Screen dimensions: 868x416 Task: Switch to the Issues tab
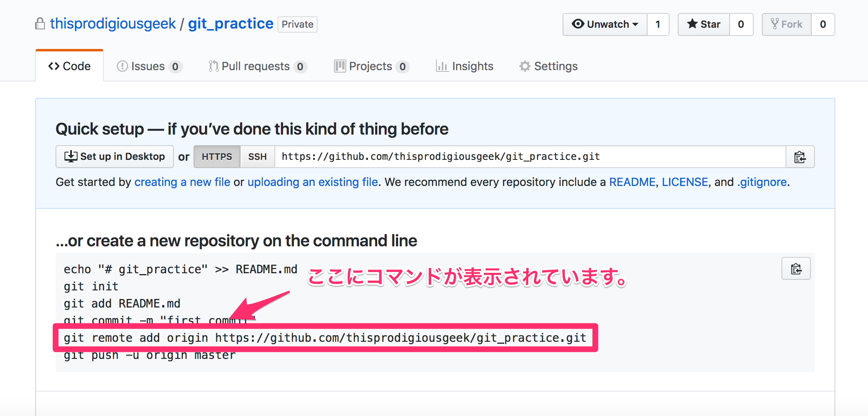click(x=149, y=66)
